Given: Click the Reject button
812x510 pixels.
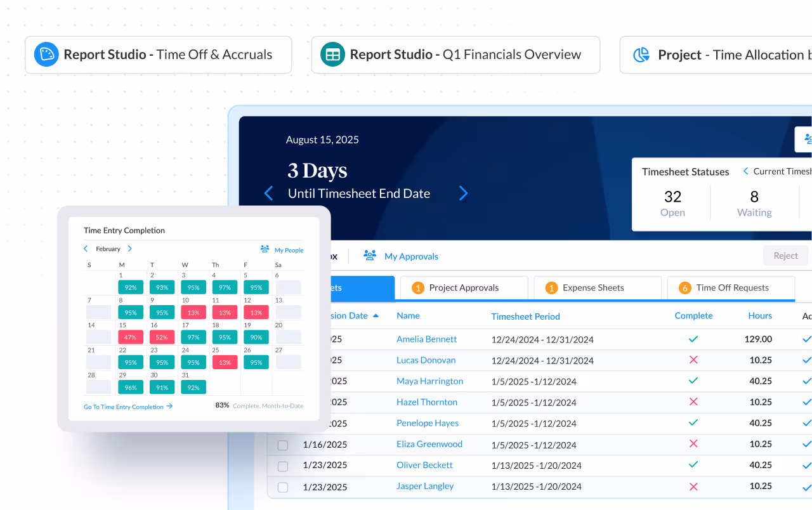Looking at the screenshot, I should click(x=785, y=256).
